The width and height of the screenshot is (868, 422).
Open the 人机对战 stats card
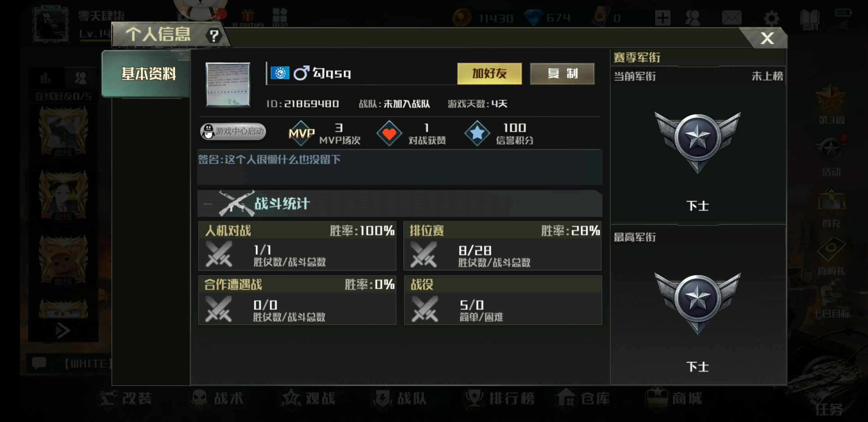[297, 246]
